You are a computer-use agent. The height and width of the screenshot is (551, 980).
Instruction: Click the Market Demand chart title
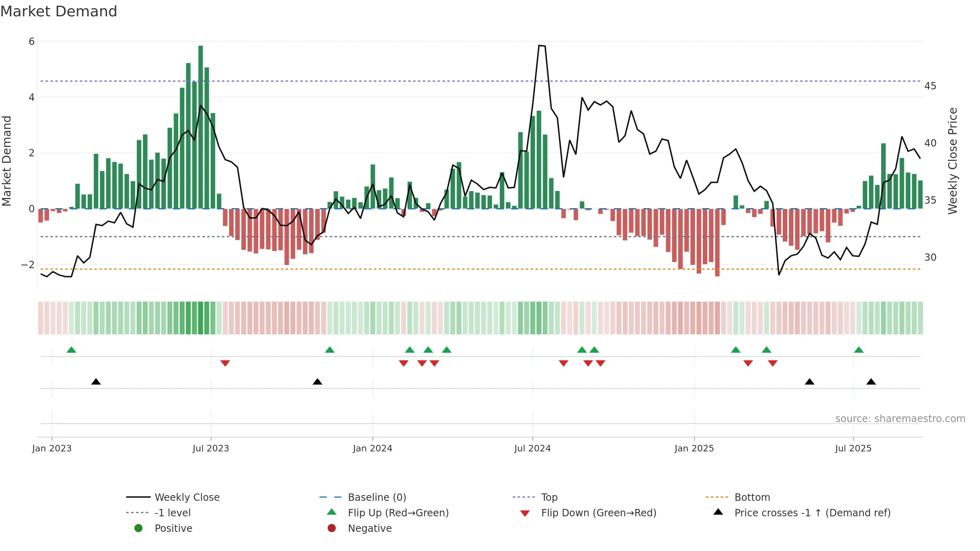pyautogui.click(x=59, y=11)
